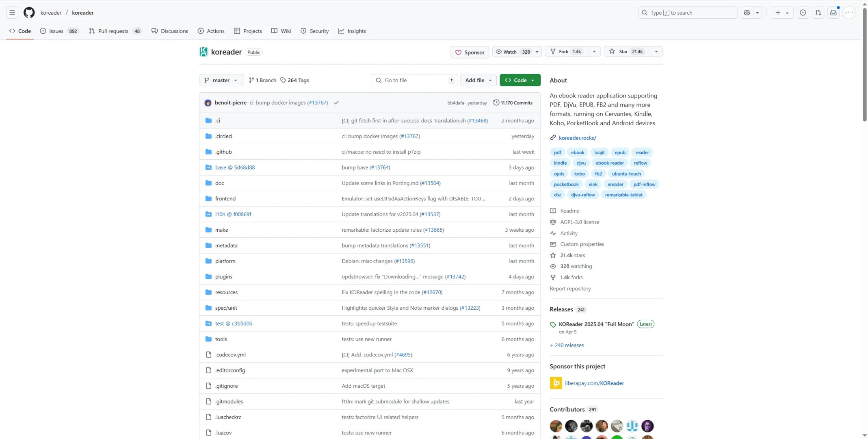Image resolution: width=868 pixels, height=439 pixels.
Task: Click the Report repository link
Action: coord(570,289)
